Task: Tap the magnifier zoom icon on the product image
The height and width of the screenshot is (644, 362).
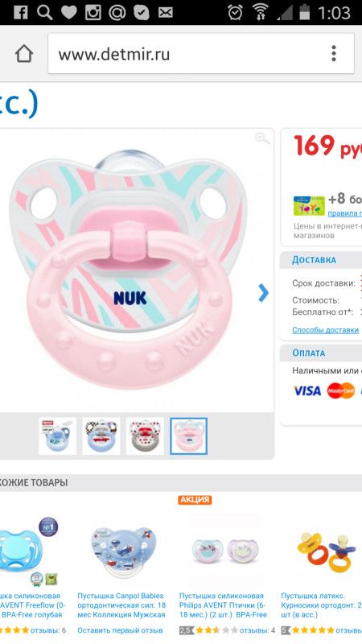Action: (262, 138)
